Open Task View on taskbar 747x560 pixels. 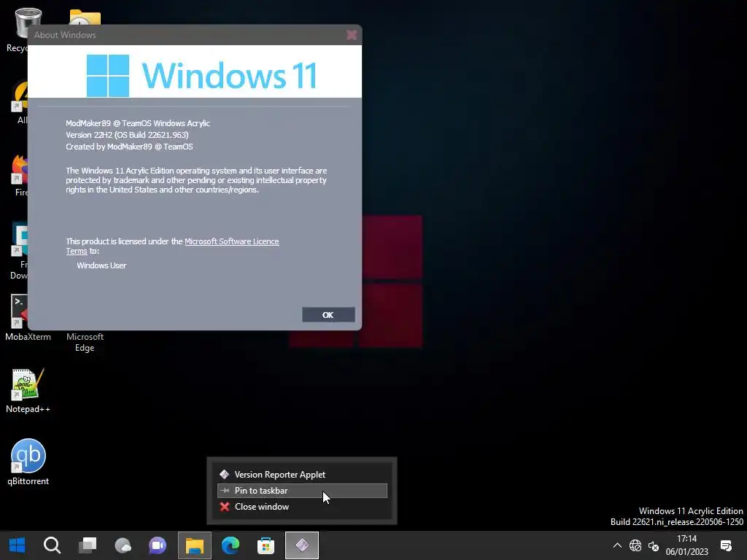(x=88, y=545)
